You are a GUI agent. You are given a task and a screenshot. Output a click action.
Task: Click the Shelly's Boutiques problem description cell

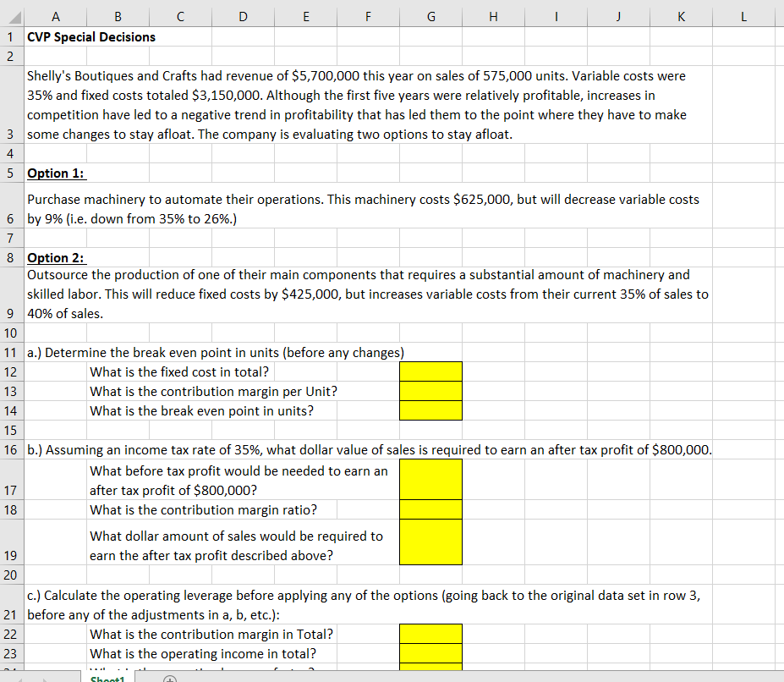point(368,105)
